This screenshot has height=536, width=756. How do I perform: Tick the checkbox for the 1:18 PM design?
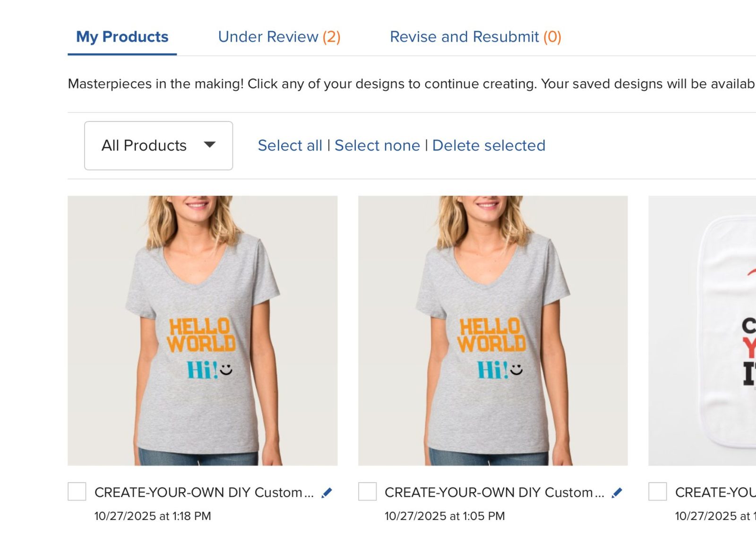pyautogui.click(x=77, y=492)
